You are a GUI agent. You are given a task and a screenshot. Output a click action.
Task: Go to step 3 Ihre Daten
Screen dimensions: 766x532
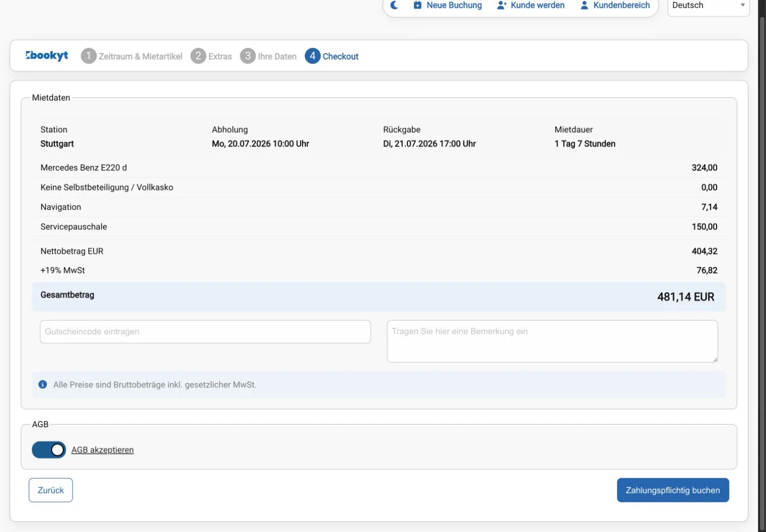pyautogui.click(x=268, y=56)
